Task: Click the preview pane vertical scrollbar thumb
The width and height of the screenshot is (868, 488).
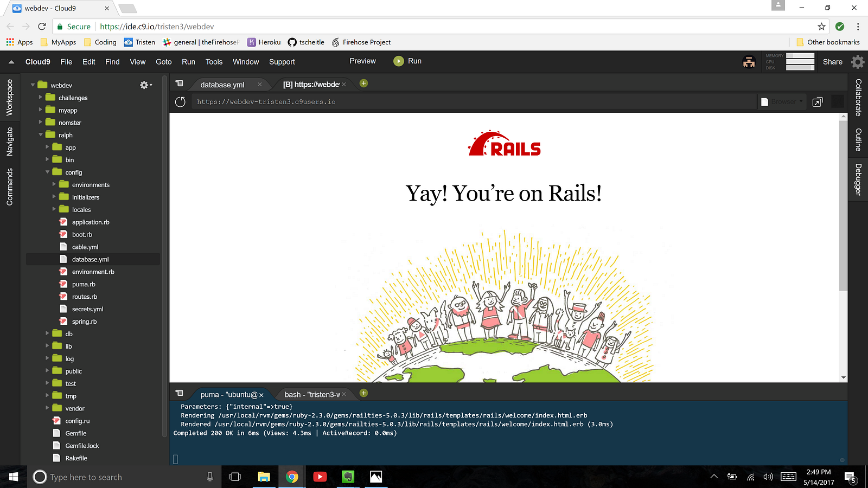Action: click(843, 205)
